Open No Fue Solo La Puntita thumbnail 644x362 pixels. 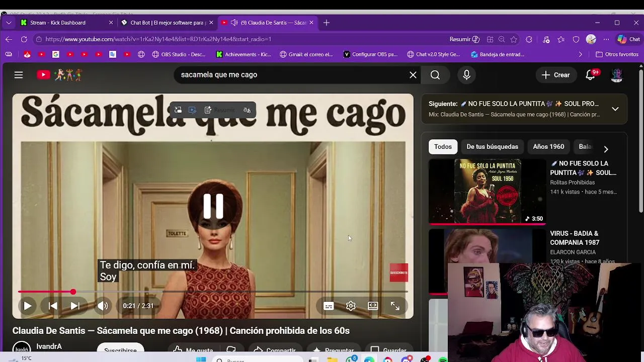487,192
